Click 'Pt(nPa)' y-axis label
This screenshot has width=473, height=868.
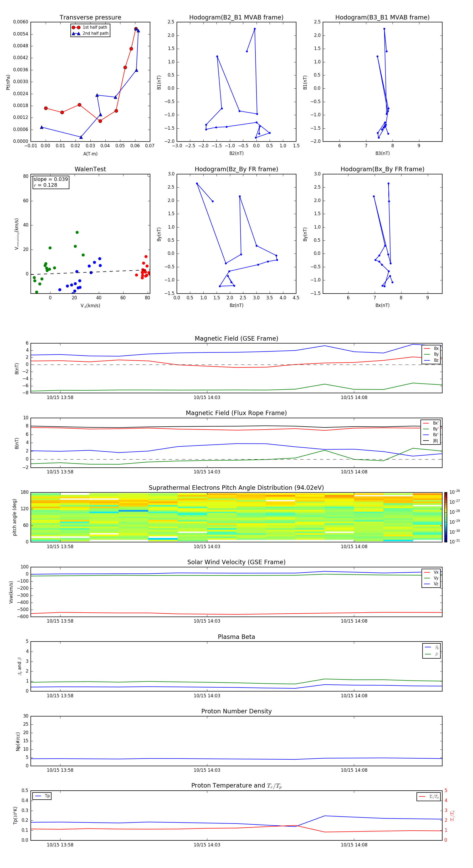tap(8, 82)
